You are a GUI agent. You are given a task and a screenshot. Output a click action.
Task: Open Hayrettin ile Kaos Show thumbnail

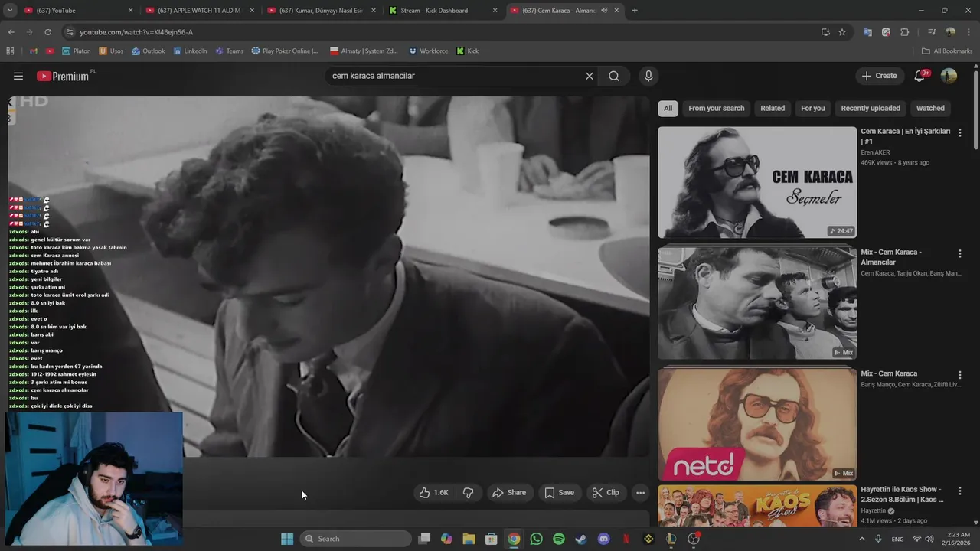(757, 506)
